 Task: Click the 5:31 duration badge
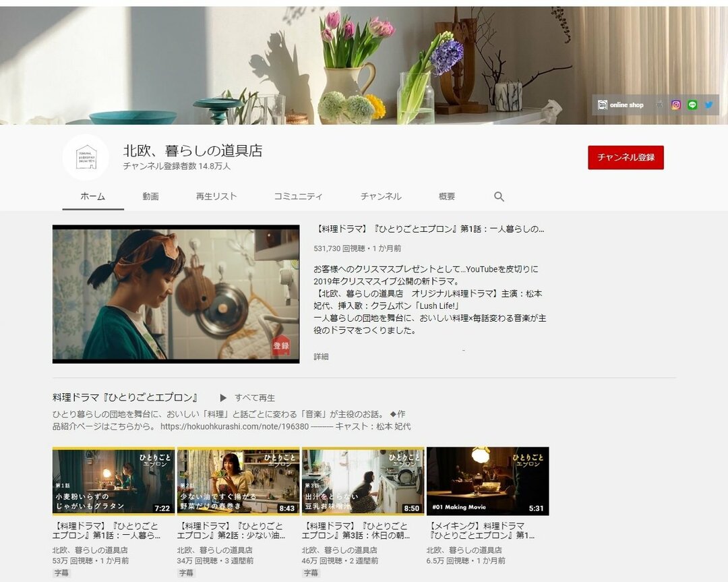[537, 508]
